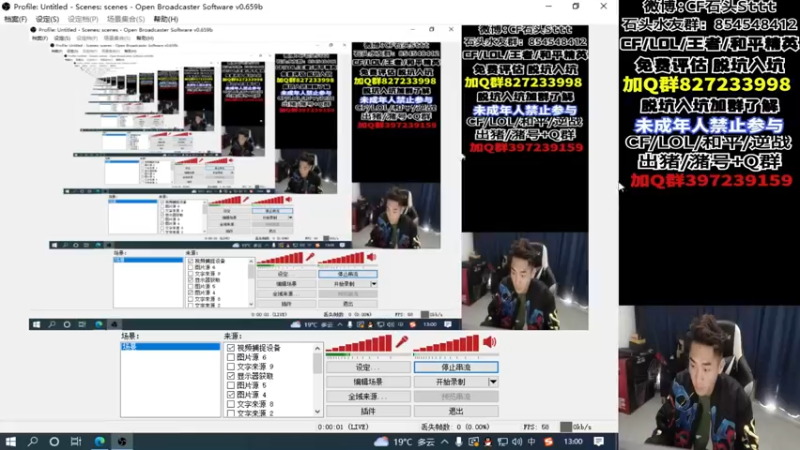Open the 场景集合(S) menu

126,19
